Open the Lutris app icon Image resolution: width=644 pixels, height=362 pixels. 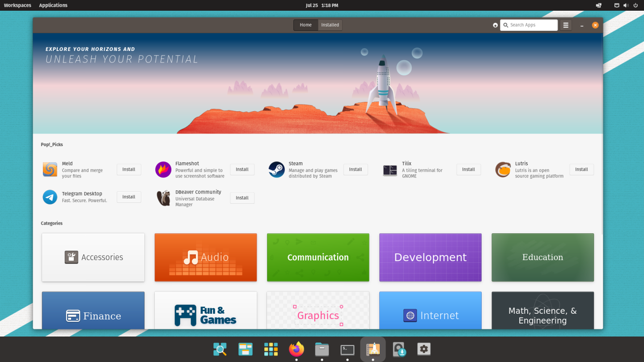coord(503,170)
